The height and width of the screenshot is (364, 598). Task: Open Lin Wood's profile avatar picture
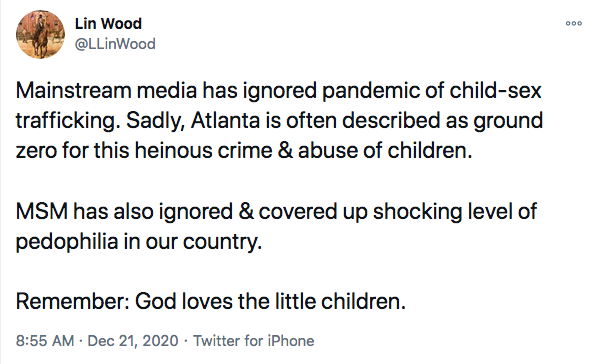pyautogui.click(x=40, y=34)
